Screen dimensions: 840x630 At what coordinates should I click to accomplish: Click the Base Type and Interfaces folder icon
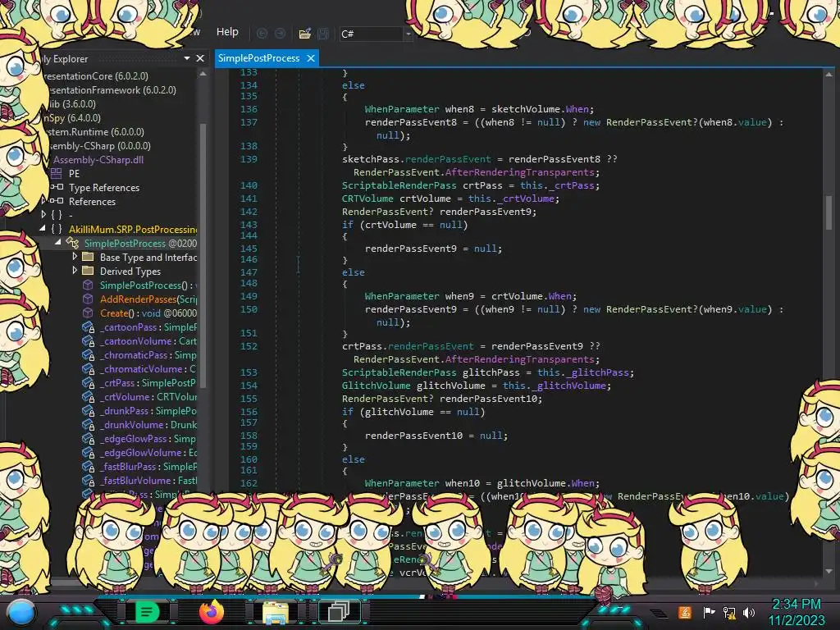(x=88, y=257)
